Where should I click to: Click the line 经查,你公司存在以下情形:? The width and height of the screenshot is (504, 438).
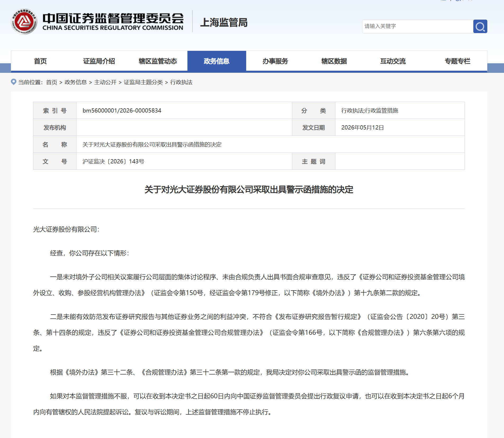point(89,253)
